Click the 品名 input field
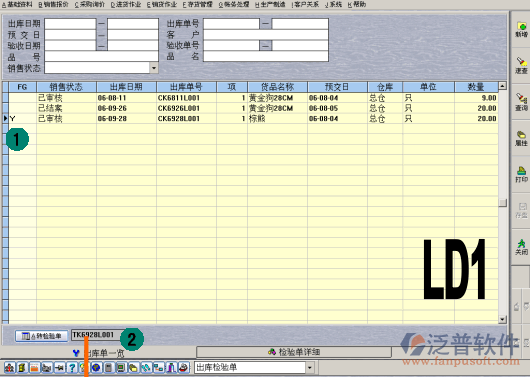Viewport: 530px width, 377px height. [266, 56]
